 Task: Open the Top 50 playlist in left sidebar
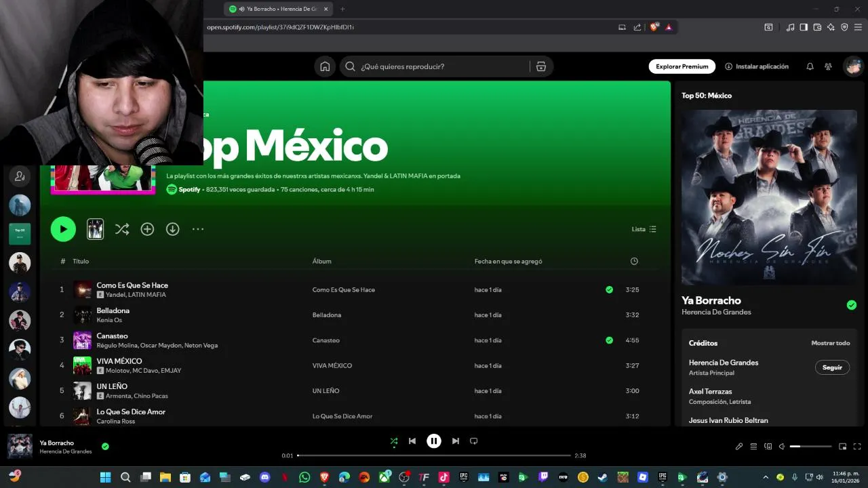pos(20,233)
